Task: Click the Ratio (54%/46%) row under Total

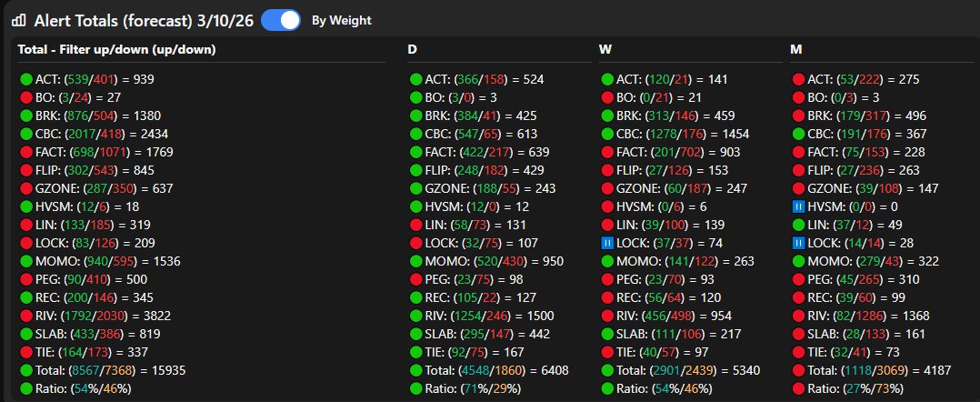Action: click(75, 388)
